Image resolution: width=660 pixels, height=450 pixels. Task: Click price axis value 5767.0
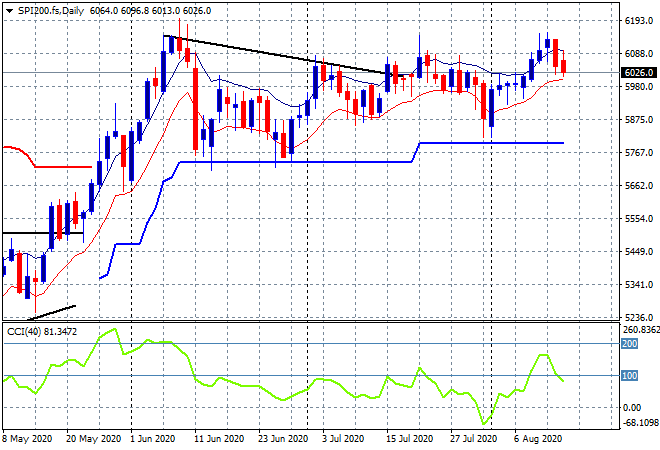[x=639, y=152]
